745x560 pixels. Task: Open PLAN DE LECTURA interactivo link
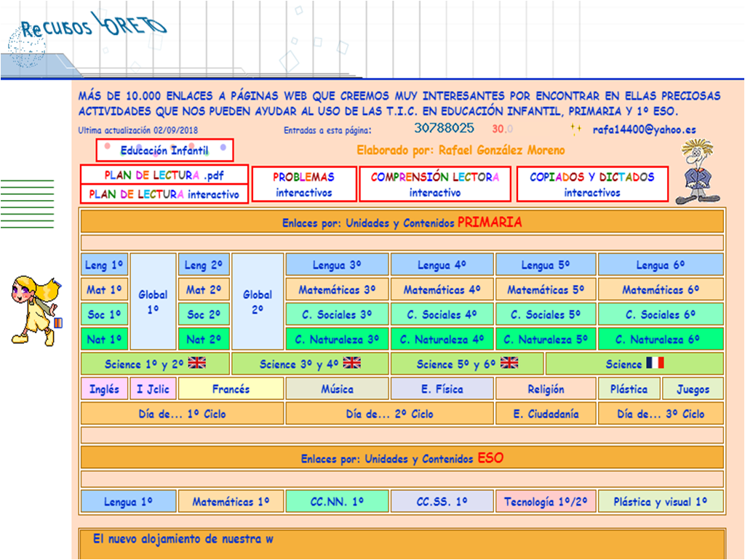[x=164, y=194]
